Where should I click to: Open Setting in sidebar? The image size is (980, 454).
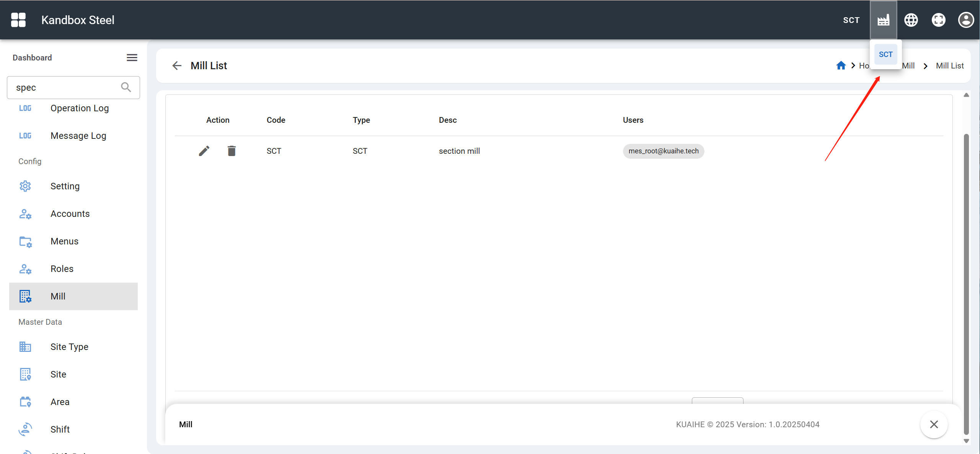pos(65,186)
